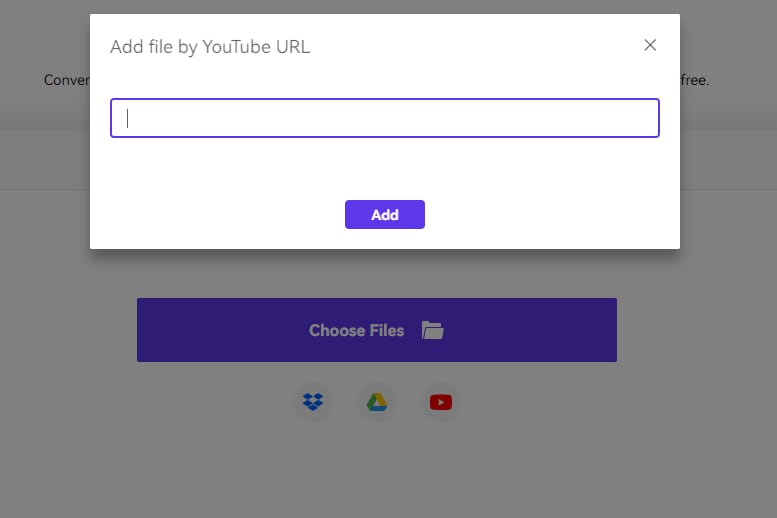The image size is (777, 518).
Task: Open the Google Drive file picker icon
Action: pos(376,402)
